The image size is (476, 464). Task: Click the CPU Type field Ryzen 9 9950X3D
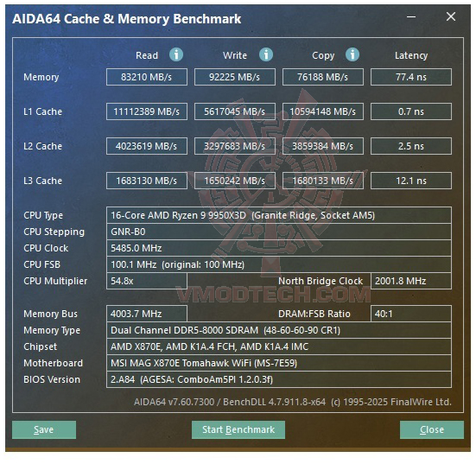(279, 215)
